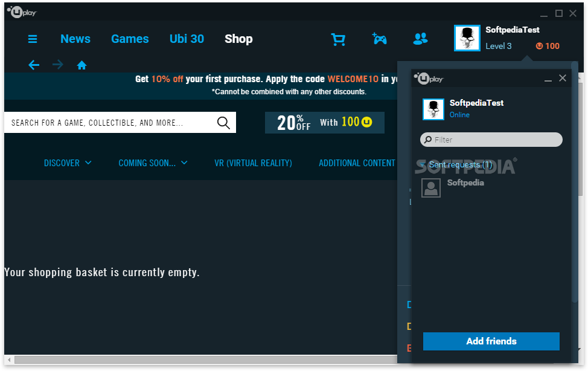Maximize the Uplay main window
588x371 pixels.
coord(559,13)
